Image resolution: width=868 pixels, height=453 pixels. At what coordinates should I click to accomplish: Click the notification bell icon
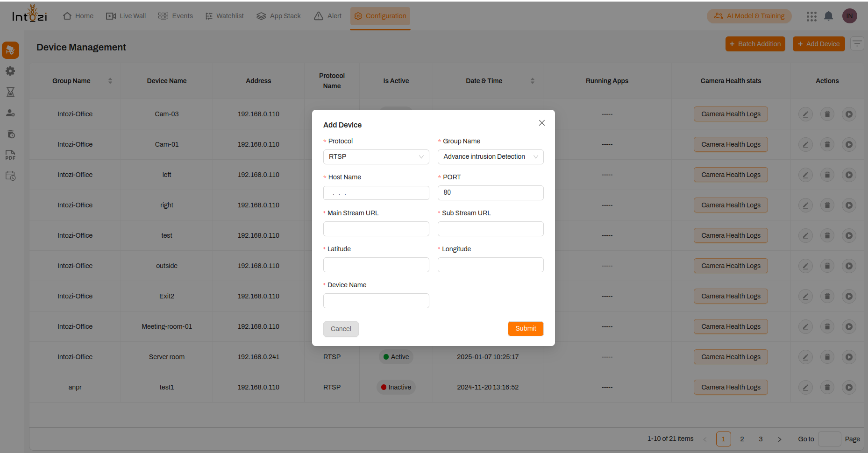coord(828,16)
